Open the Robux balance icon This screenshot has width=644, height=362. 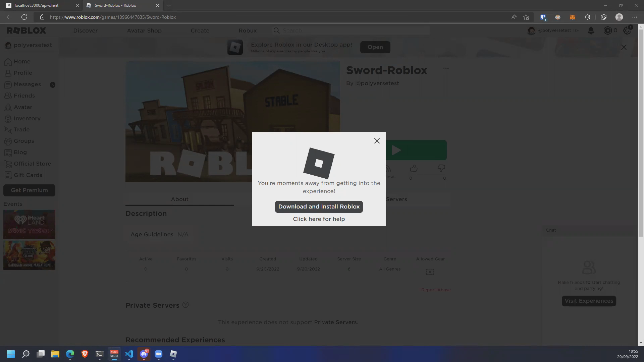607,31
